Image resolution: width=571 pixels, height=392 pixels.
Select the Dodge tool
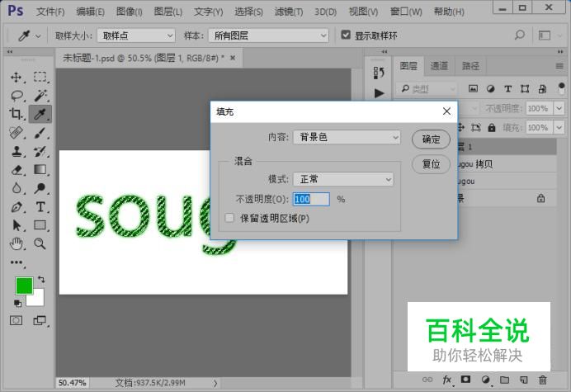[40, 188]
